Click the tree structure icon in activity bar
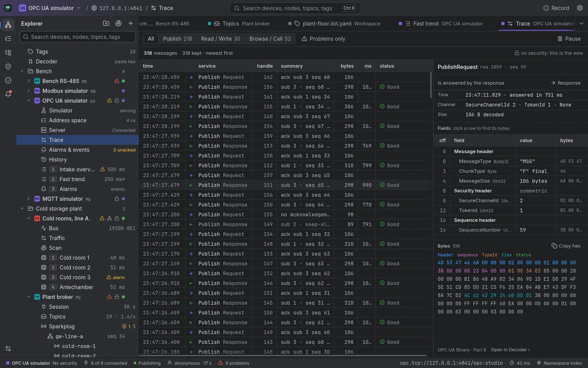 point(8,52)
